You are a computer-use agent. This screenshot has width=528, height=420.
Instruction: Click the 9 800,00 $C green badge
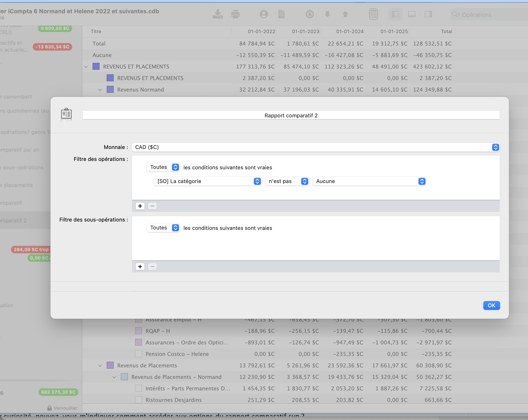pyautogui.click(x=55, y=28)
